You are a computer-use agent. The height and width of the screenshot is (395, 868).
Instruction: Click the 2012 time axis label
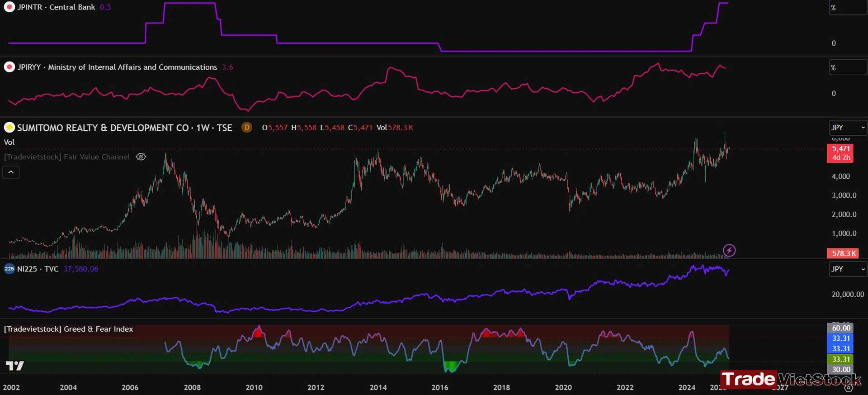pos(316,387)
